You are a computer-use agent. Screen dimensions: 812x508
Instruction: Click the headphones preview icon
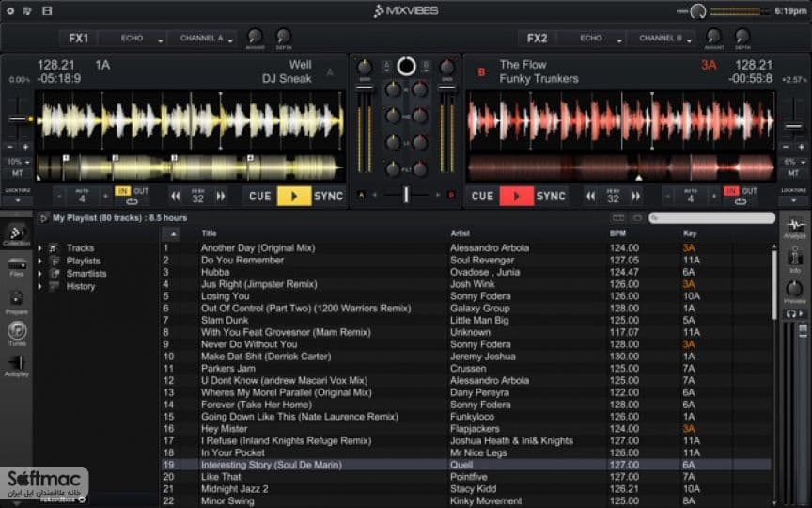coord(790,313)
